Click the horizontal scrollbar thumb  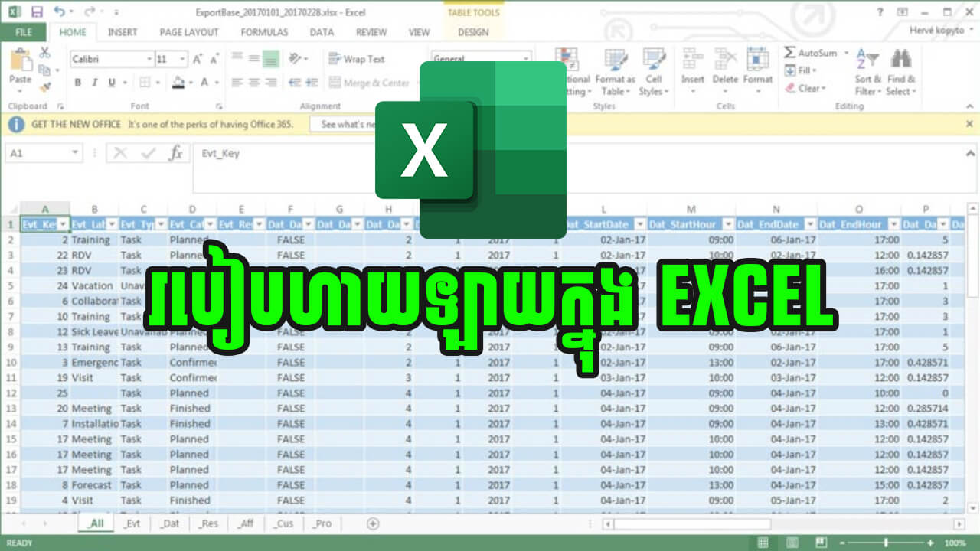pyautogui.click(x=691, y=523)
